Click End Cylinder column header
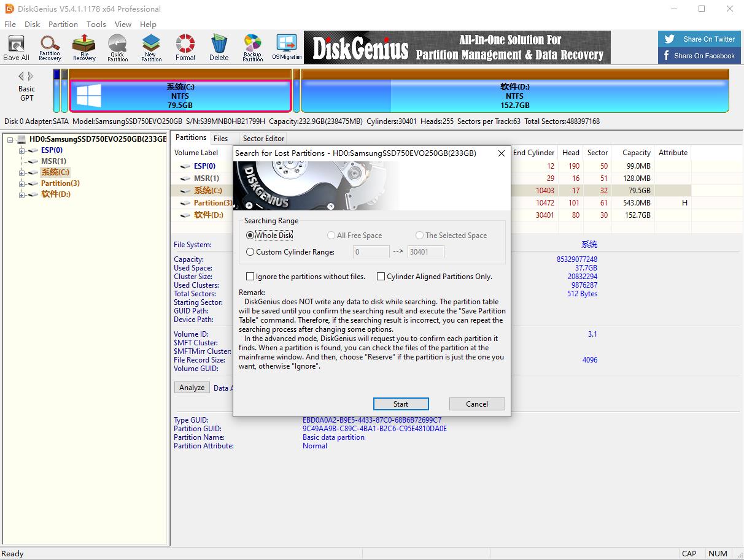The width and height of the screenshot is (744, 560). pos(533,153)
